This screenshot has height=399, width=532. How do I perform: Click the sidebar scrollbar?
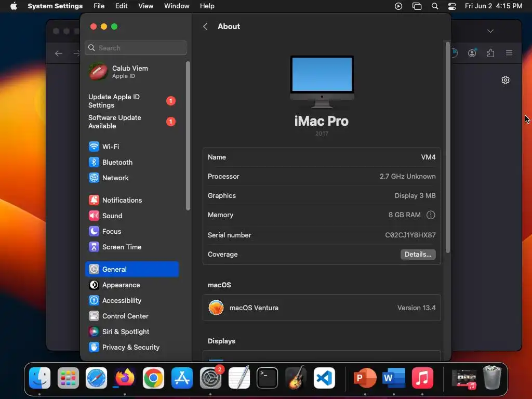pos(188,136)
